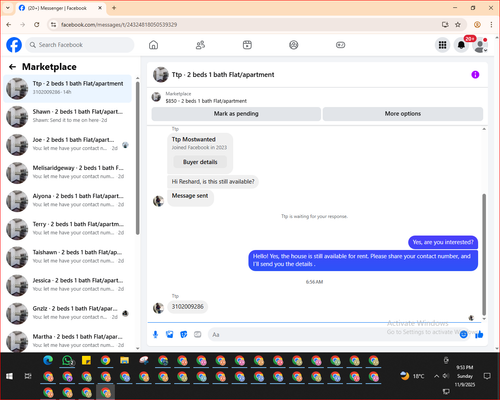Click More options button
Screen dimensions: 500x400
[403, 114]
